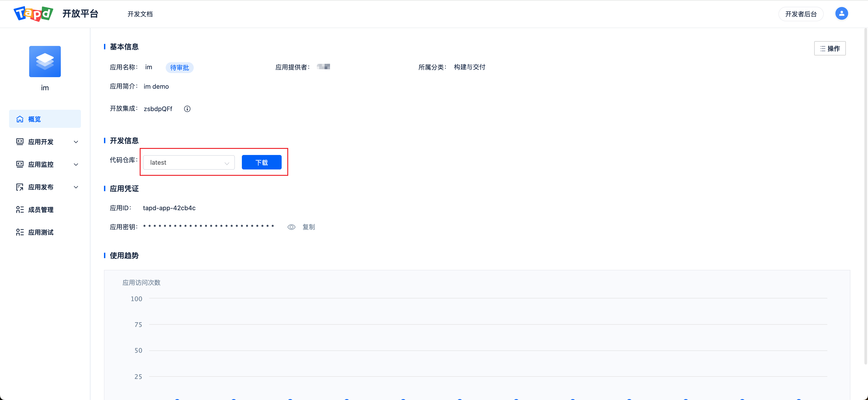Click the 成员管理 members icon
Image resolution: width=868 pixels, height=400 pixels.
click(x=20, y=210)
